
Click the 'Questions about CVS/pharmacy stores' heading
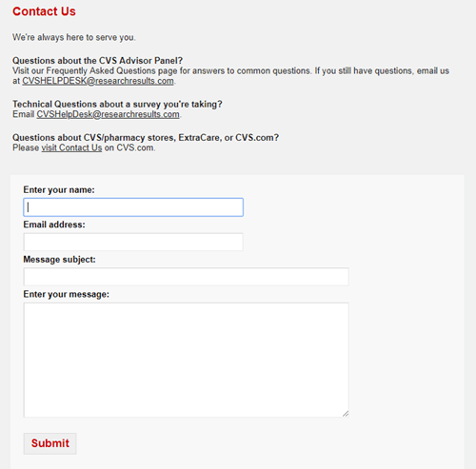pos(146,138)
